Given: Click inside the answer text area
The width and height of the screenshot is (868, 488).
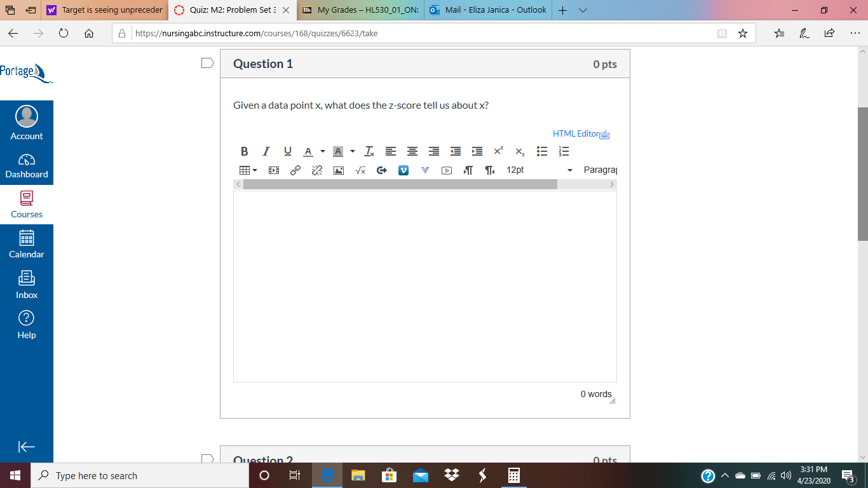Looking at the screenshot, I should [424, 286].
